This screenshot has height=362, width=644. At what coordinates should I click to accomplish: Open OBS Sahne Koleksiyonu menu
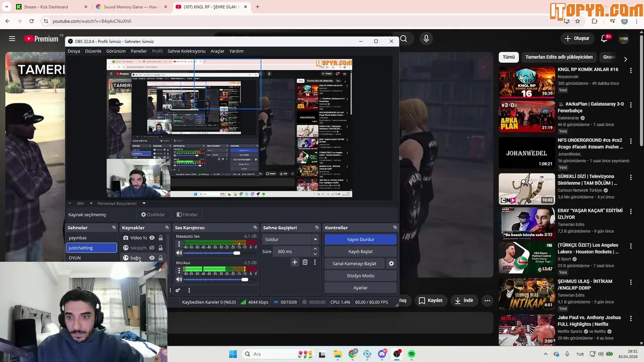point(186,51)
